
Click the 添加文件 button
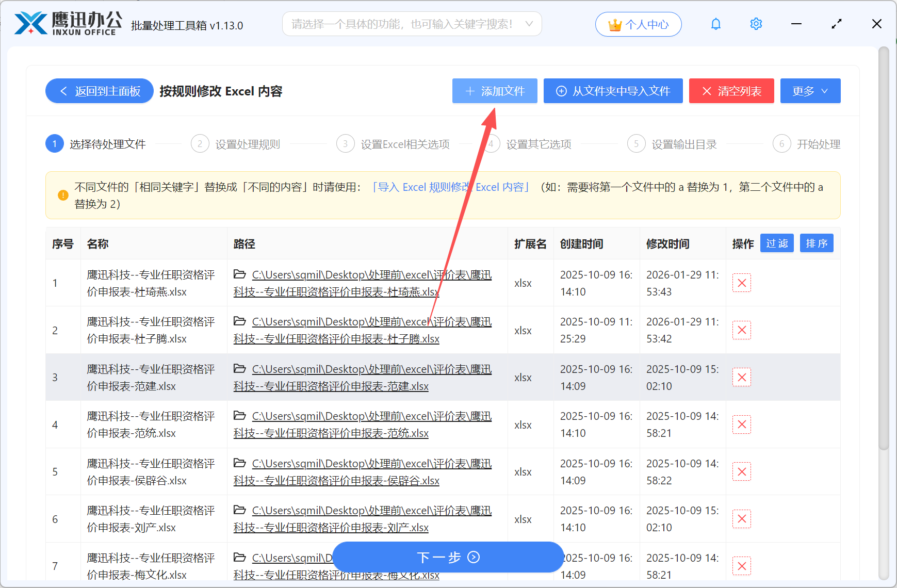494,91
